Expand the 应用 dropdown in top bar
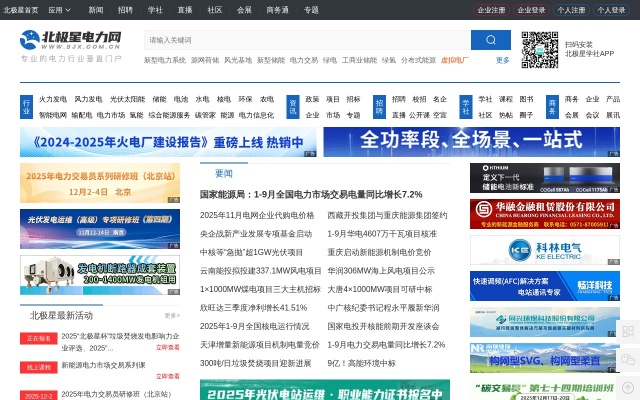640x400 pixels. [x=58, y=10]
